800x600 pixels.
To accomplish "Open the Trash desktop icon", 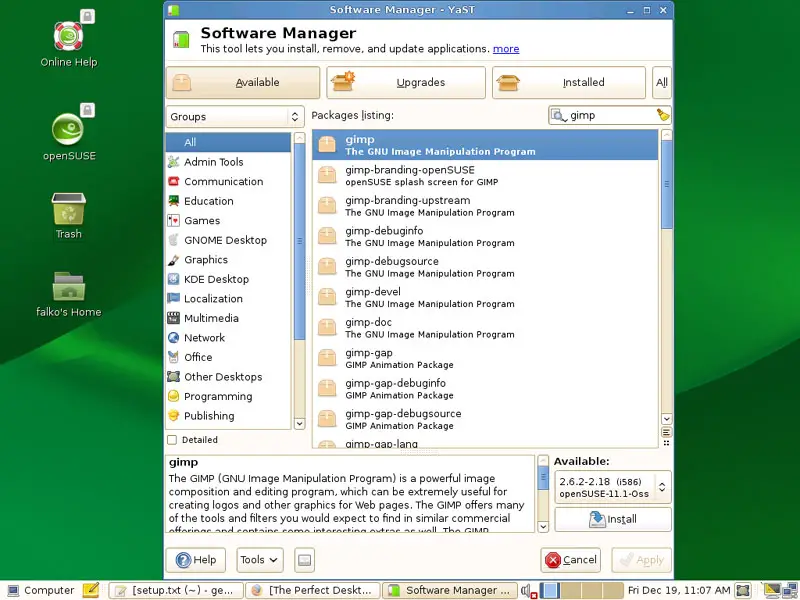I will [x=68, y=215].
